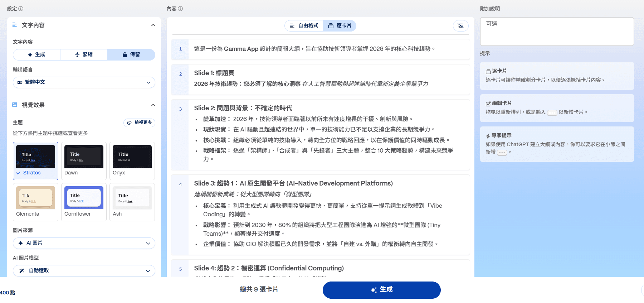The width and height of the screenshot is (644, 303).
Task: Click the bullet line starting 戰略框架
Action: (328, 155)
